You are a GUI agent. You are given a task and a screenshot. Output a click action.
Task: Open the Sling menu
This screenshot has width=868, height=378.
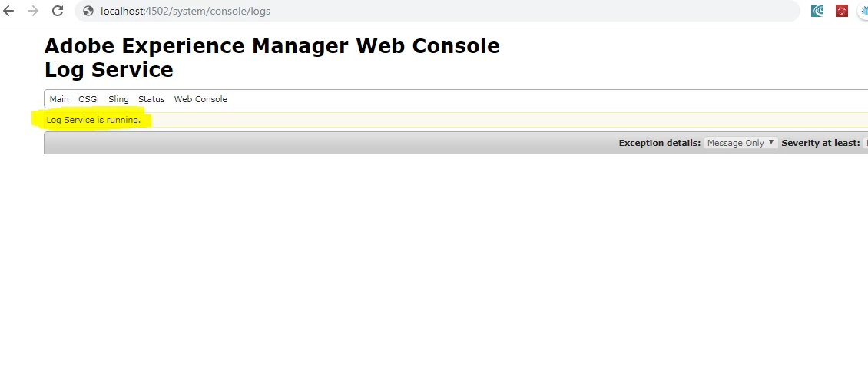pyautogui.click(x=118, y=99)
